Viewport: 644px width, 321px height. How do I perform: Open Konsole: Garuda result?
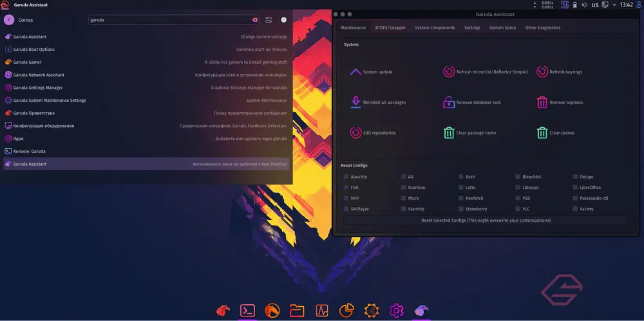(146, 151)
